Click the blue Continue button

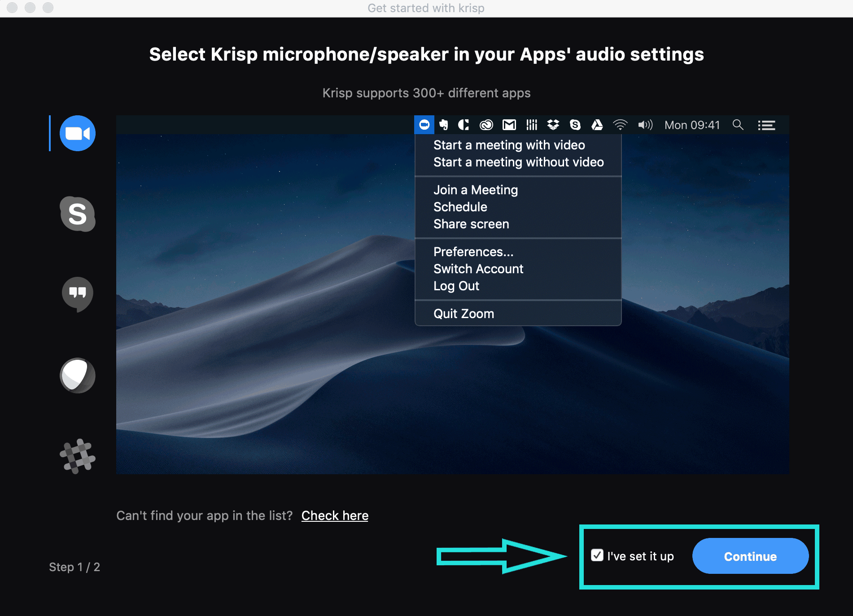coord(750,556)
